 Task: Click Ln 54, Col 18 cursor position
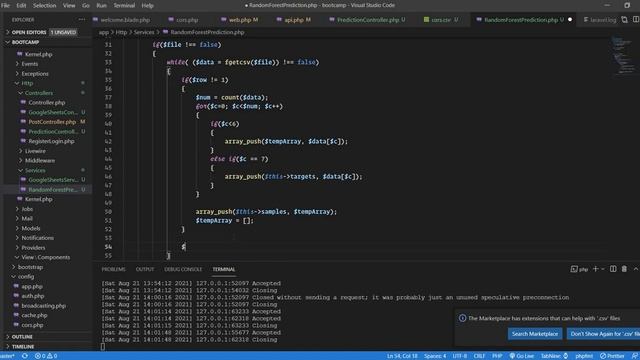pos(402,356)
